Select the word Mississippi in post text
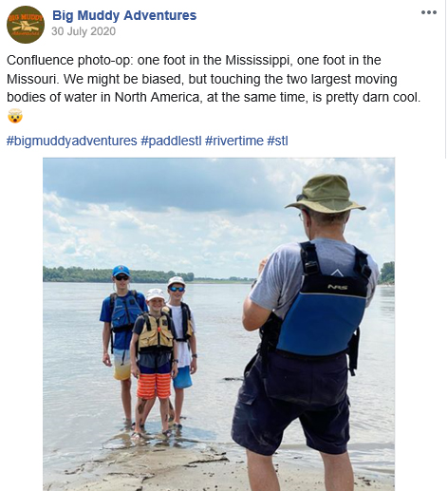Image resolution: width=448 pixels, height=491 pixels. (x=257, y=60)
